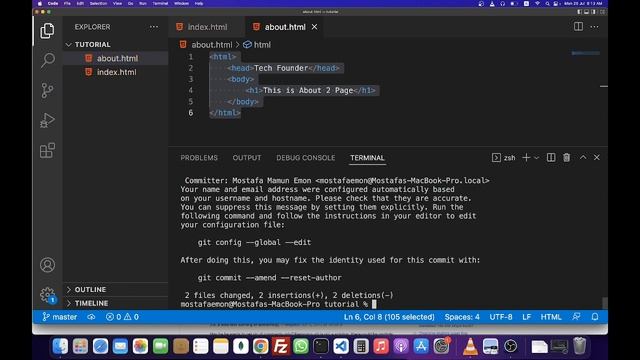Change end of line sequence LF

pos(527,317)
